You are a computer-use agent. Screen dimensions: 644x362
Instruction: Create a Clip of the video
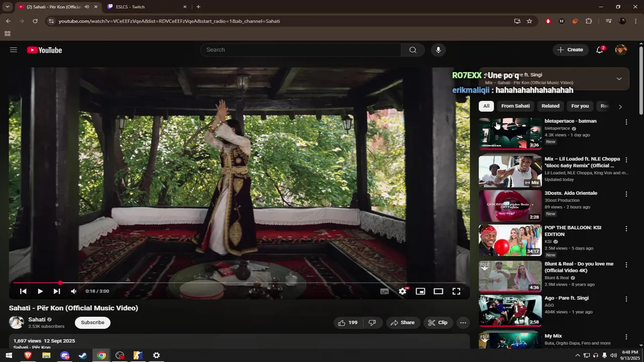[438, 323]
